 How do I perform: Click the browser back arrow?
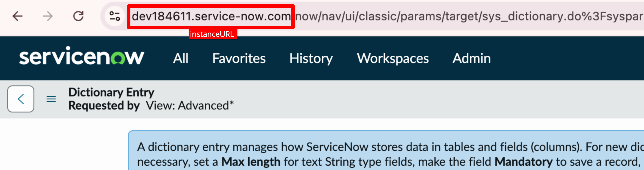(18, 16)
